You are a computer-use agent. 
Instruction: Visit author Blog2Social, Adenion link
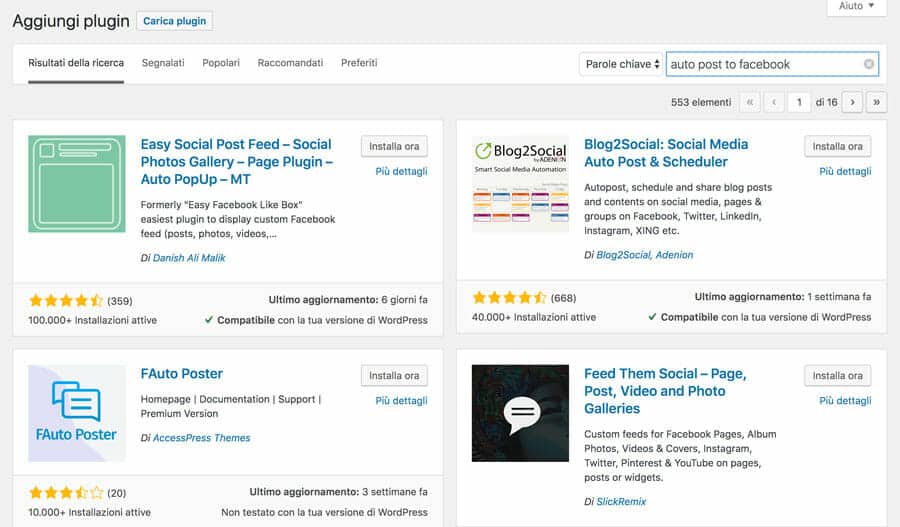[645, 255]
